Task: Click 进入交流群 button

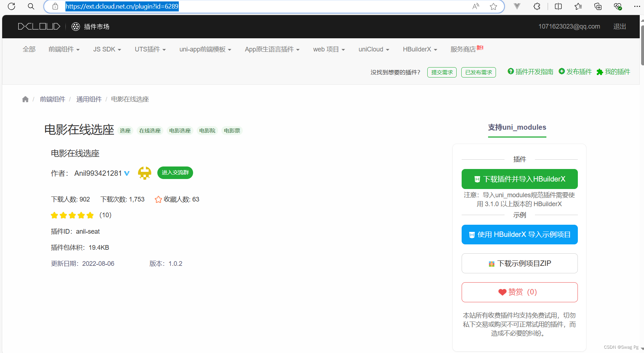Action: pyautogui.click(x=175, y=173)
